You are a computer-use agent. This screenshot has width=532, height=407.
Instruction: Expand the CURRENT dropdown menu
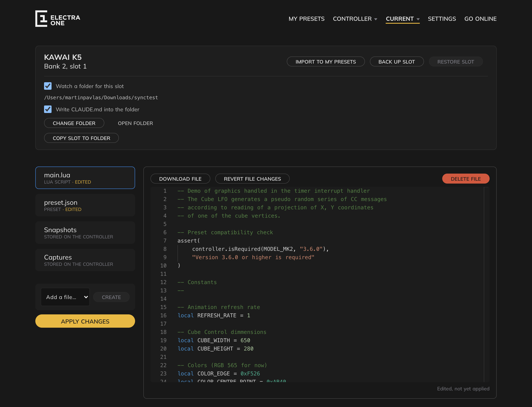coord(403,19)
